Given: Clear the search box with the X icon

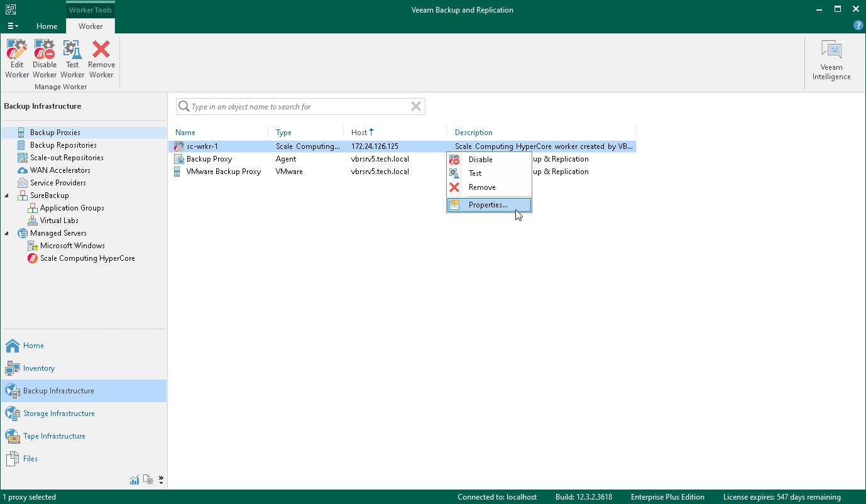Looking at the screenshot, I should pos(415,107).
